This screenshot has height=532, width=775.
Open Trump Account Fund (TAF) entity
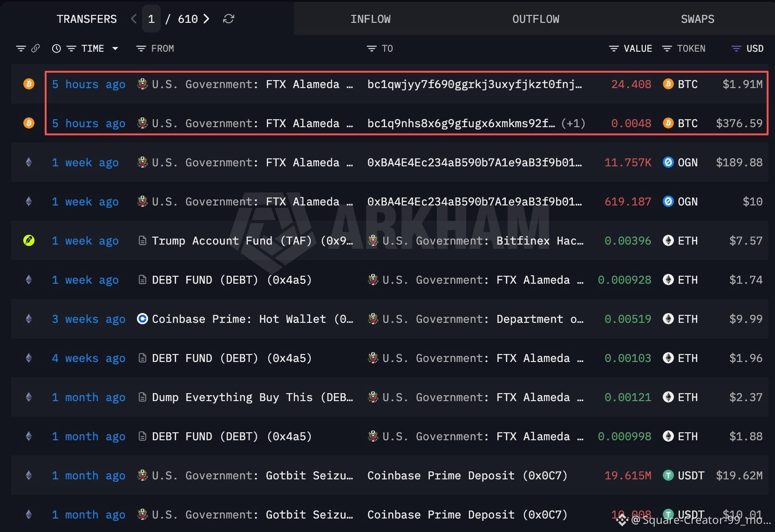click(252, 241)
